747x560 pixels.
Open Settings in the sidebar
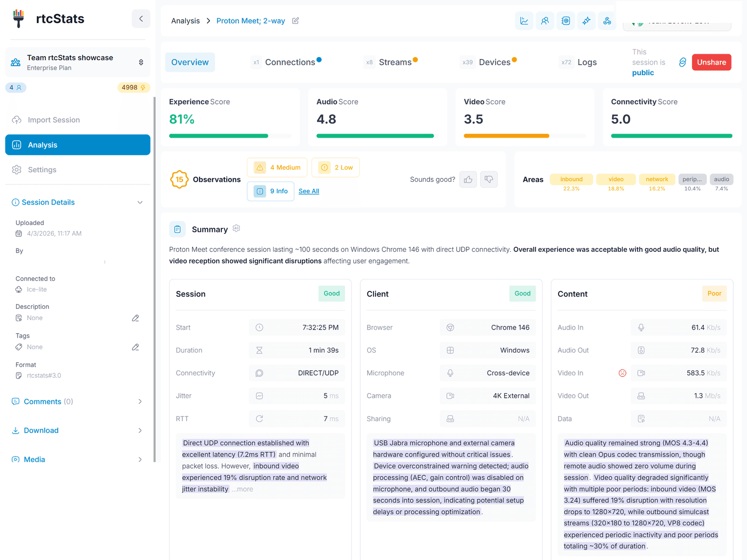pos(78,170)
